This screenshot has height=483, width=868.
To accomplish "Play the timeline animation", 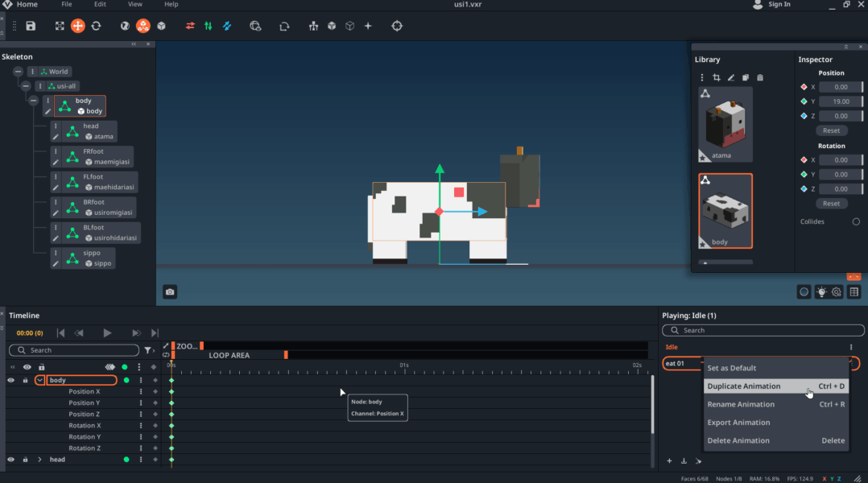I will point(107,333).
